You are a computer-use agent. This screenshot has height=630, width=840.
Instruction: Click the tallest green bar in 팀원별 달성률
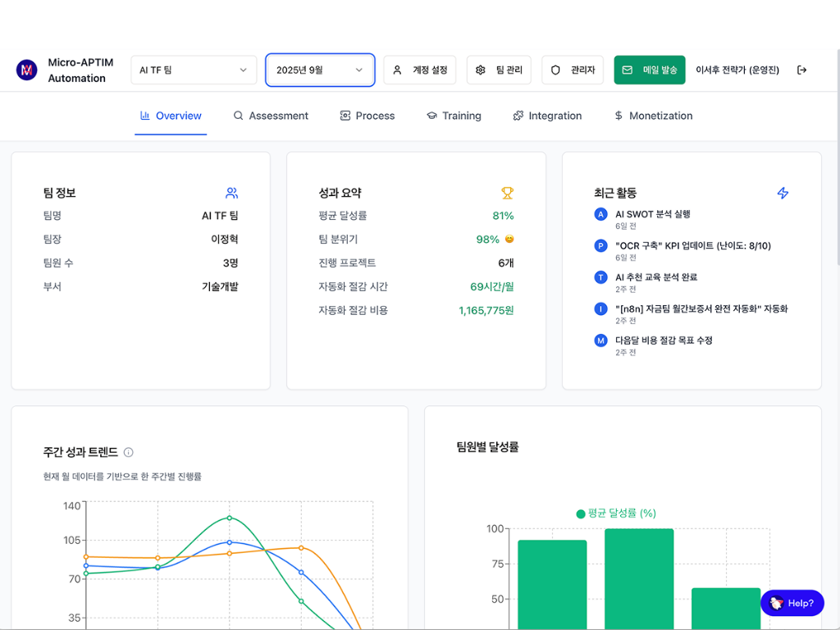639,578
